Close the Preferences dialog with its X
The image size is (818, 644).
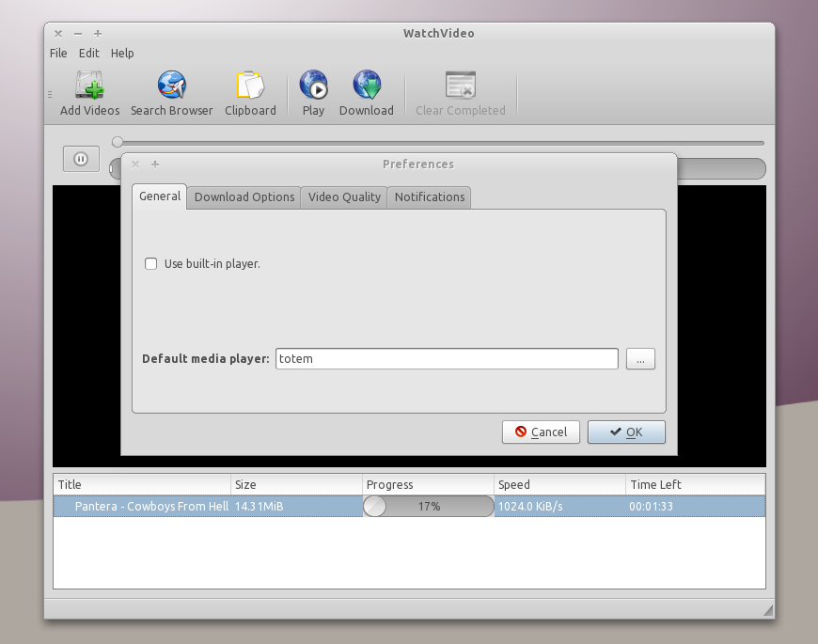tap(135, 165)
